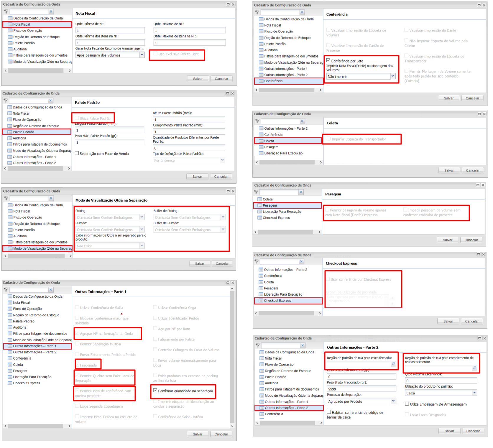Open 'Imprimir Nota Fiscal (Danfe) na Montagem dos Volumes' dropdown
Screen dimensions: 493x448
(393, 76)
